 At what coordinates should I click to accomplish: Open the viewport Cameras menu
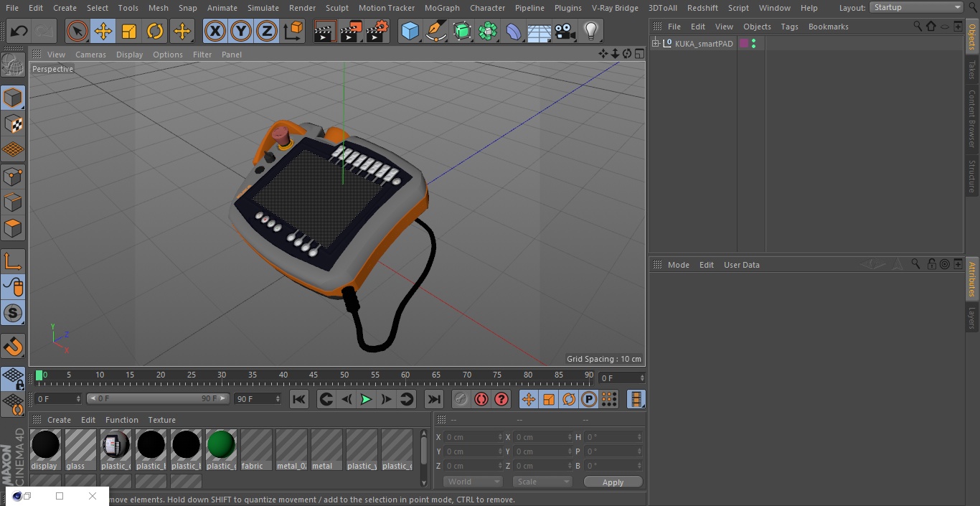[90, 55]
